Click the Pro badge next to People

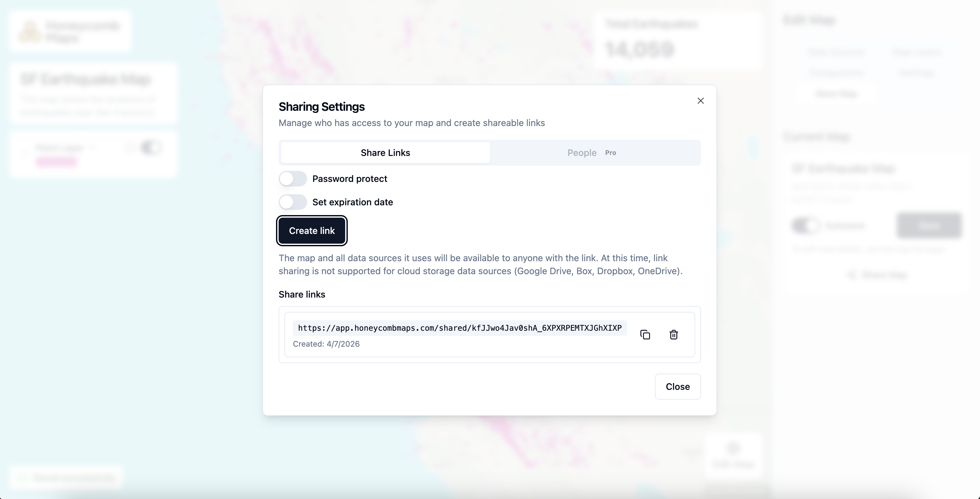(610, 153)
